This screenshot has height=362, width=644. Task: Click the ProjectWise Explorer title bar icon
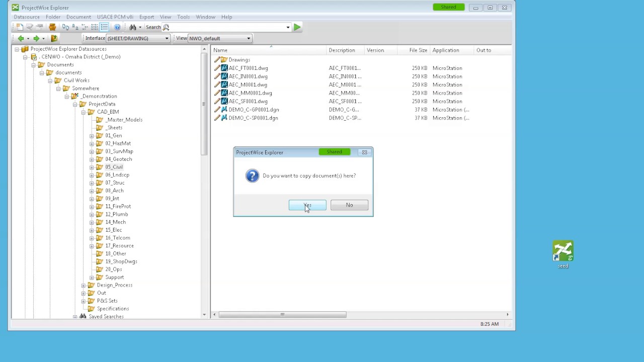[x=15, y=8]
